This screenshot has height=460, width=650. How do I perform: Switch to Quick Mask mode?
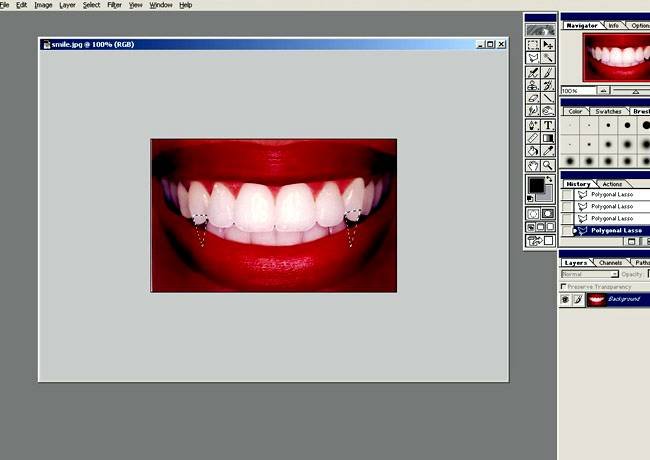[548, 213]
